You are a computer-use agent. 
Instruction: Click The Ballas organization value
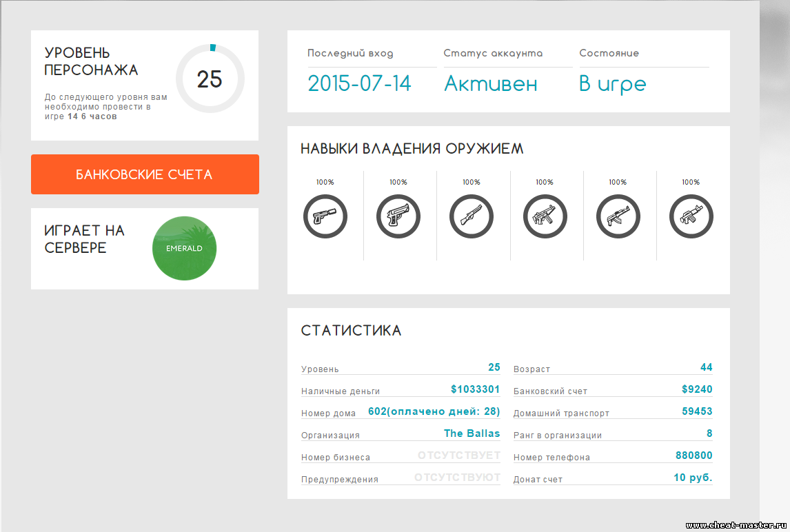pos(472,433)
